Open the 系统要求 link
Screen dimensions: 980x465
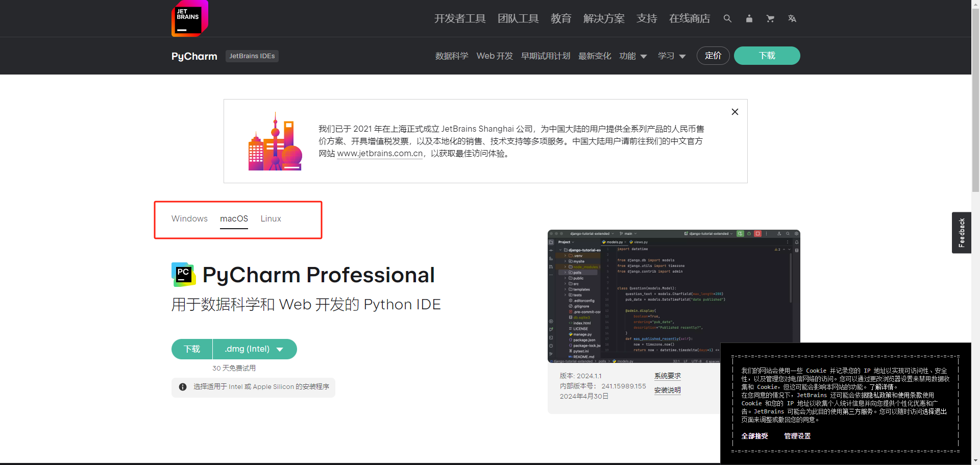tap(668, 376)
